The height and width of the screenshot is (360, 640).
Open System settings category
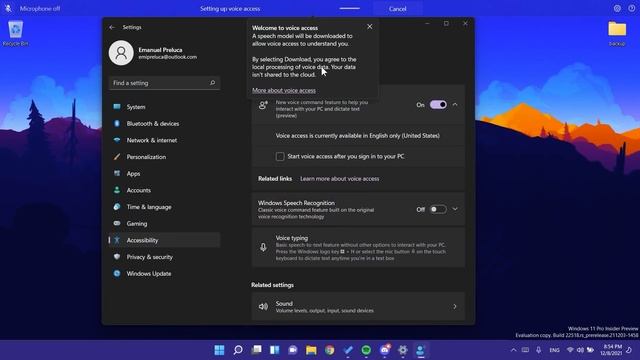pyautogui.click(x=164, y=107)
